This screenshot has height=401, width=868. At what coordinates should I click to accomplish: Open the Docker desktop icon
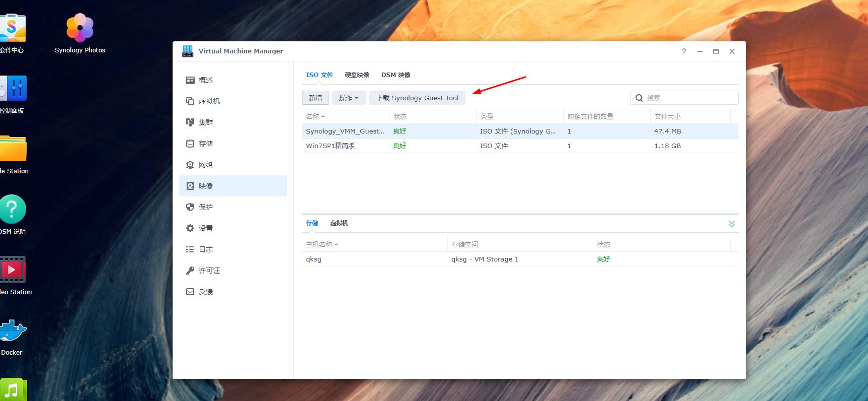[12, 332]
